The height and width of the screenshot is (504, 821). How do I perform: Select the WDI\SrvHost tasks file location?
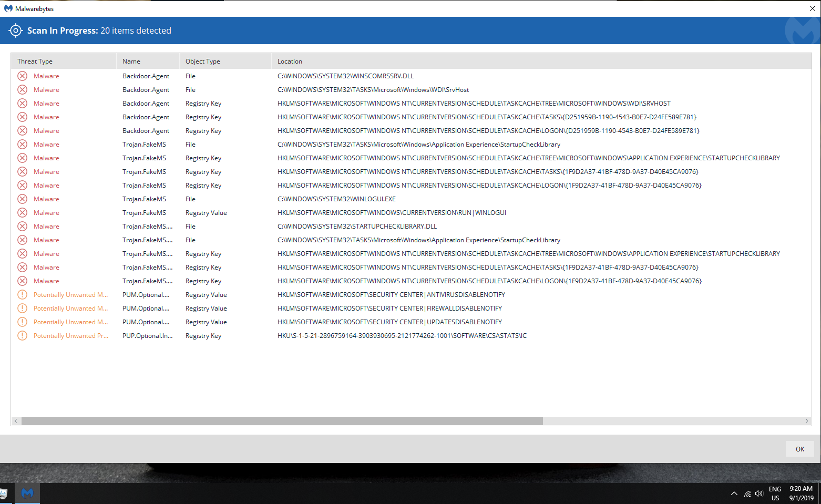click(x=373, y=90)
